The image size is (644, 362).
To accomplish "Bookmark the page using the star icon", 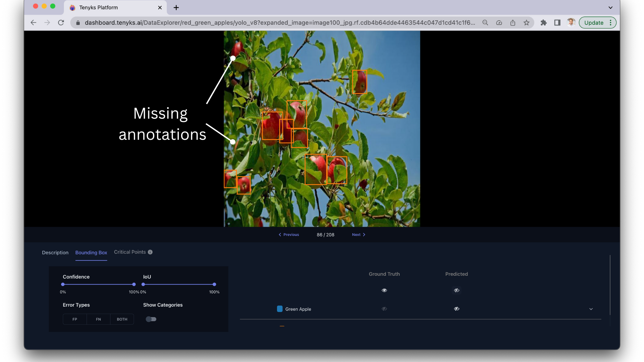I will pos(527,22).
